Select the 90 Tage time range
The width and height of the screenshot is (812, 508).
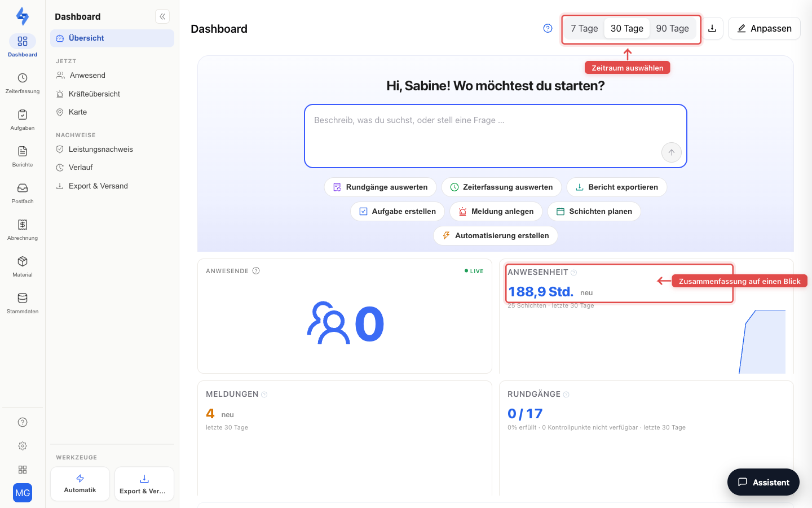coord(673,28)
